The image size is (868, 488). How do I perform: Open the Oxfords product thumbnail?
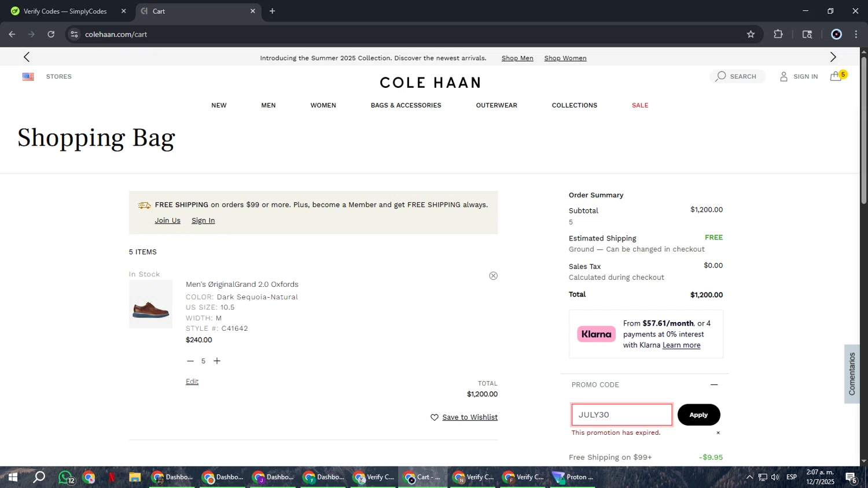pos(150,304)
